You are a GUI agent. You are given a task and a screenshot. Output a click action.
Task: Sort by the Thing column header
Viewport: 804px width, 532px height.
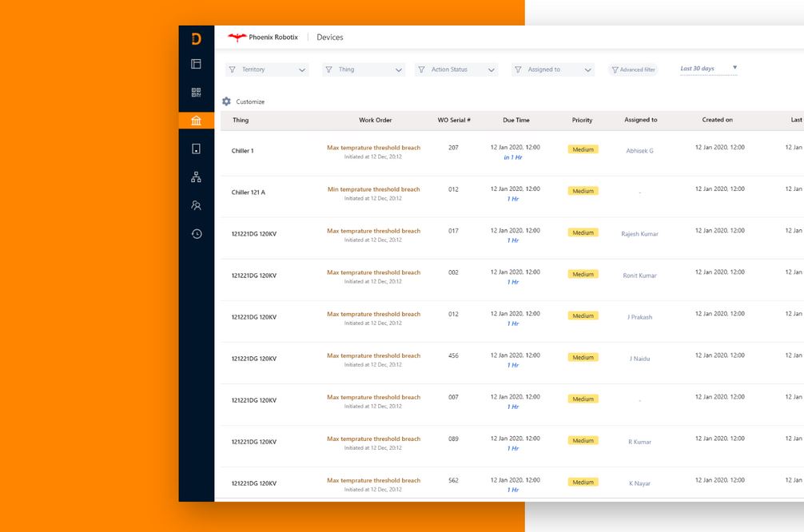pos(241,120)
